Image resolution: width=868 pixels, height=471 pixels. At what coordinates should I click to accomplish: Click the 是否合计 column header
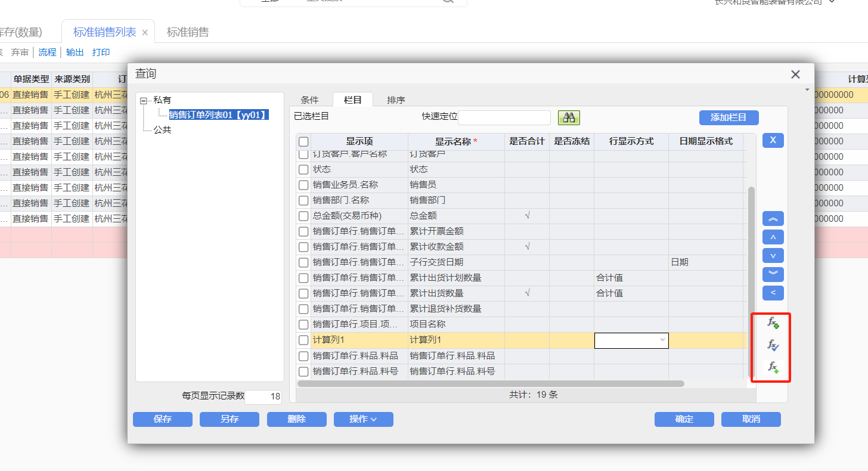point(527,141)
